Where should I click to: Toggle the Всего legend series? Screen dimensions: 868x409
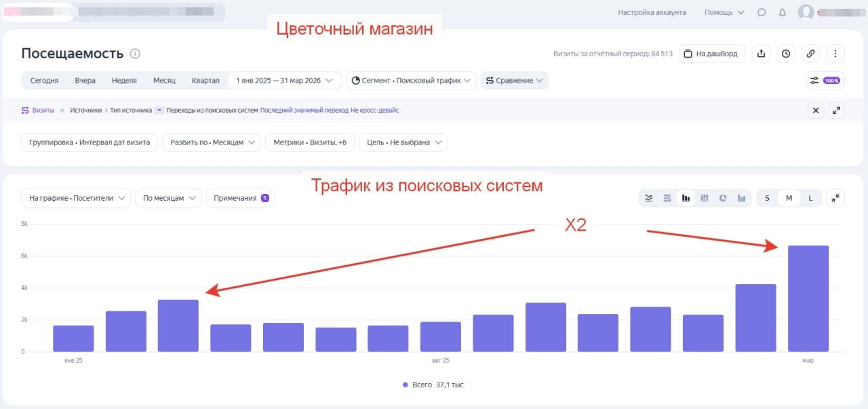point(433,385)
